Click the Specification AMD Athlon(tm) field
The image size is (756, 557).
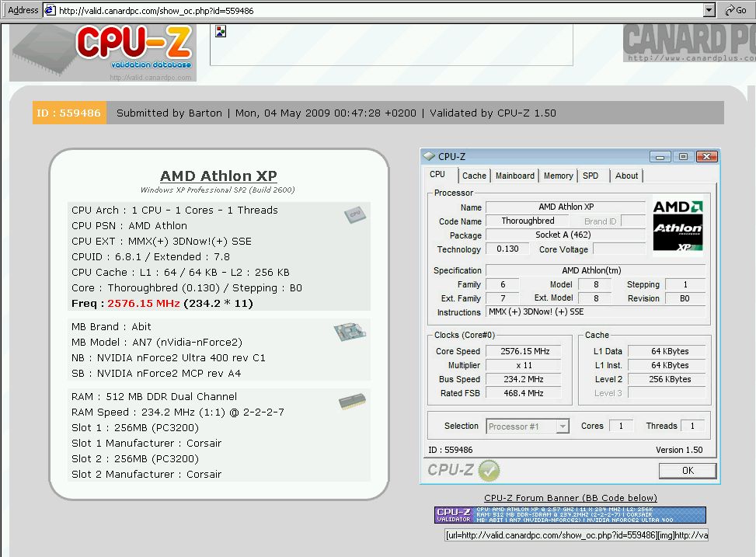point(595,270)
